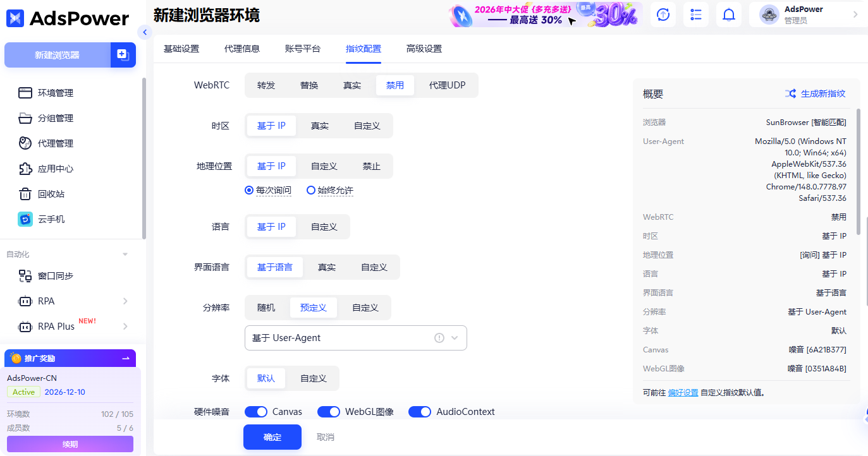The image size is (868, 456).
Task: Click the user avatar icon
Action: (769, 15)
